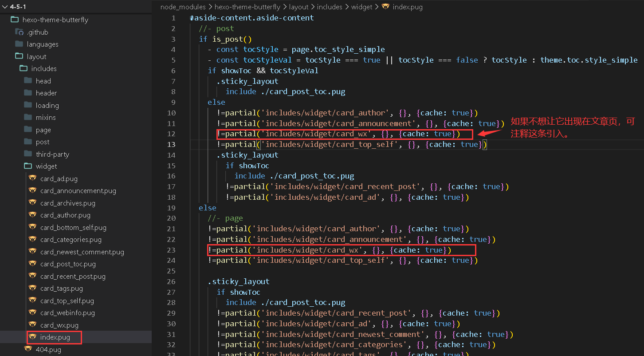Click the pug icon in the breadcrumb bar
Image resolution: width=644 pixels, height=356 pixels.
[x=385, y=7]
